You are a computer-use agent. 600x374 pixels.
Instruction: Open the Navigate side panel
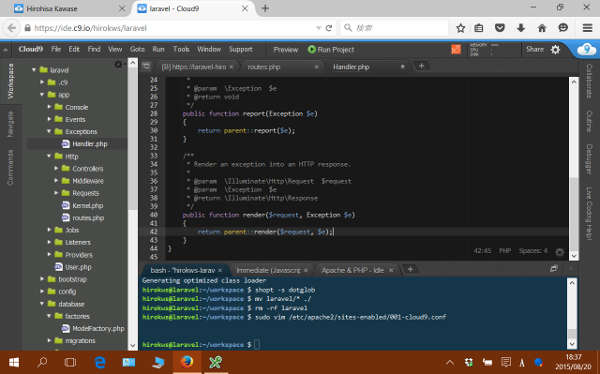pyautogui.click(x=10, y=124)
